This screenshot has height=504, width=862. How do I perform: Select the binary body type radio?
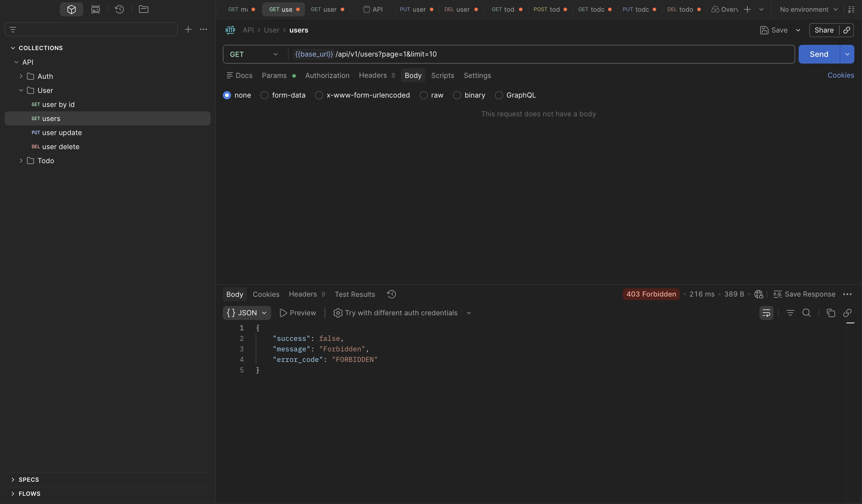(x=457, y=95)
